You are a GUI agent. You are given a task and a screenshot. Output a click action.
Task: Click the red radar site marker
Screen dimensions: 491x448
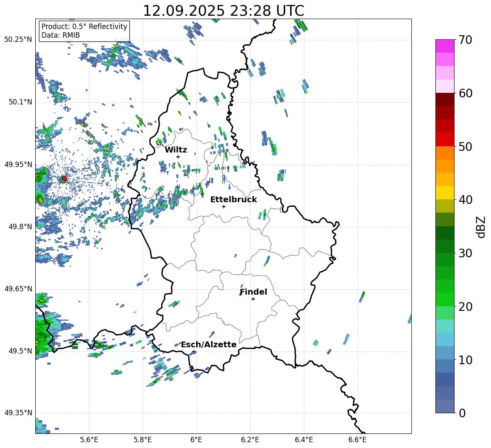64,179
